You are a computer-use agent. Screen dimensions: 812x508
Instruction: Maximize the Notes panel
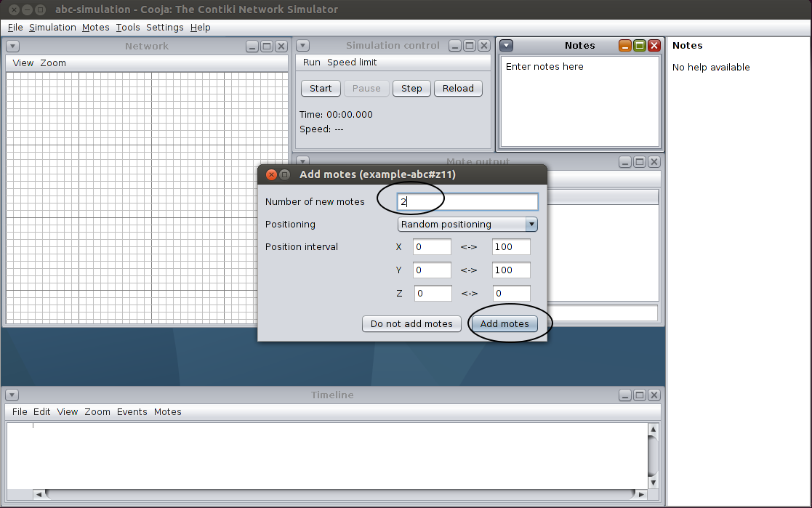point(640,46)
